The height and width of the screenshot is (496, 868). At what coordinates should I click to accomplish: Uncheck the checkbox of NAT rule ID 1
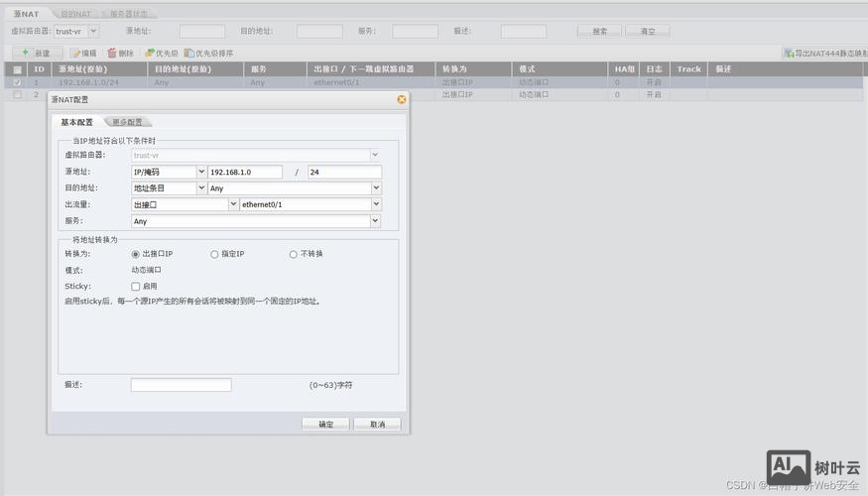pos(17,82)
